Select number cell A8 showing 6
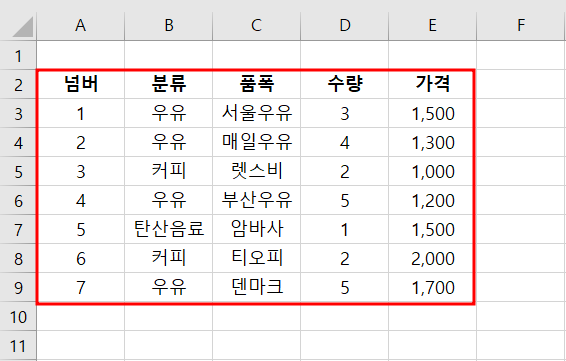The image size is (566, 361). [80, 258]
